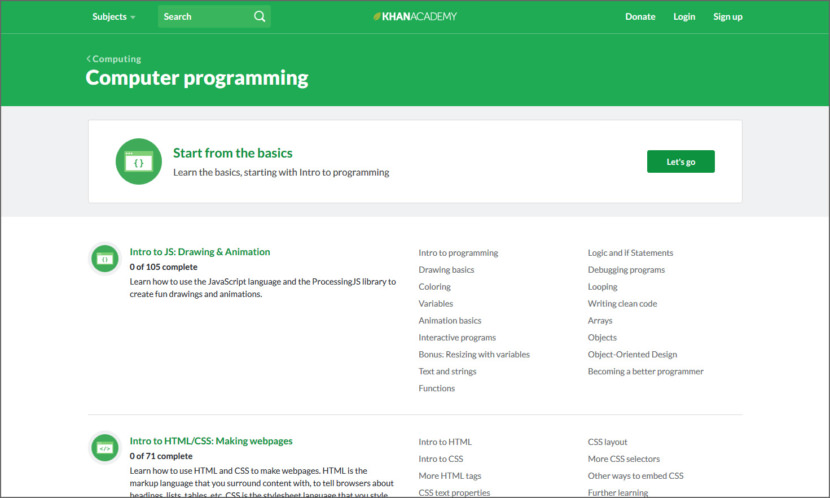Click 'Learn the basics, starting with Intro' text
Screen dimensions: 830x498
(x=281, y=173)
